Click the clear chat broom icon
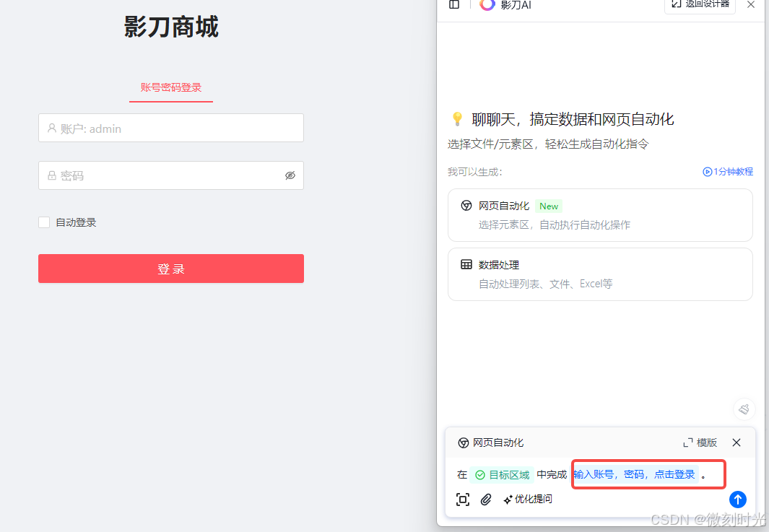Viewport: 769px width, 532px height. (x=744, y=409)
